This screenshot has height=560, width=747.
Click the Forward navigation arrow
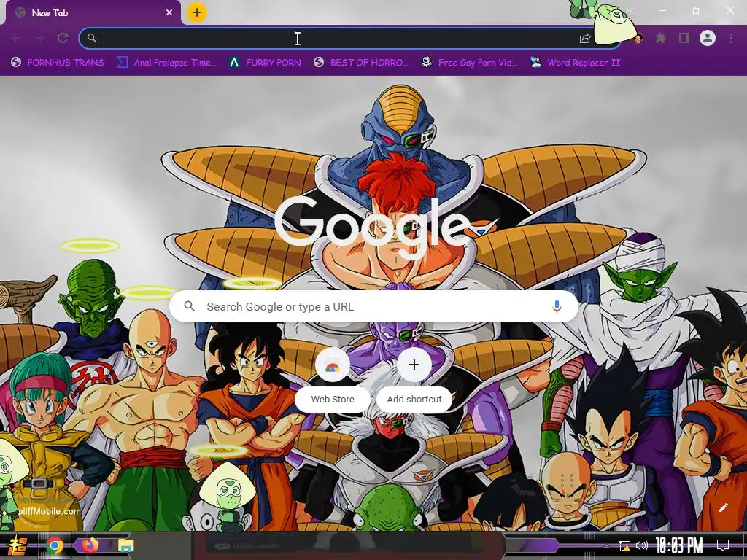pos(39,38)
